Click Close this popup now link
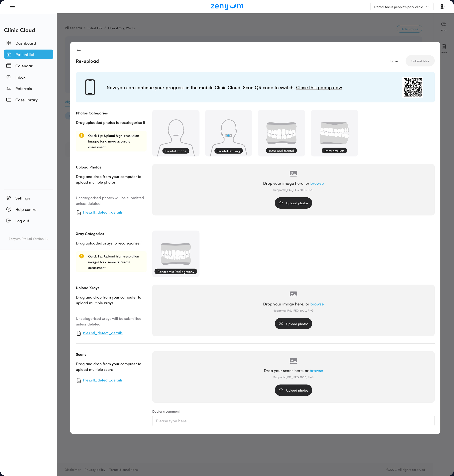Viewport: 454px width, 476px height. click(319, 88)
